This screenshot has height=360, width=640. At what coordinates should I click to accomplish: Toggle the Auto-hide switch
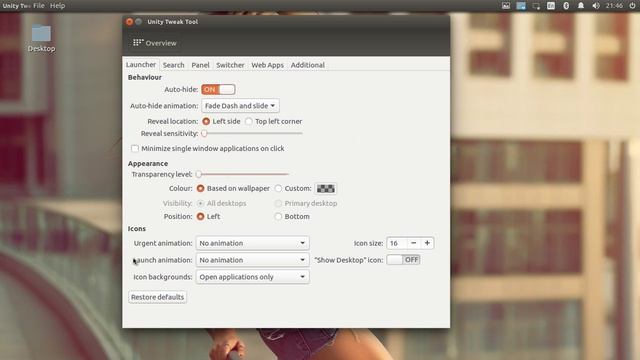(218, 89)
